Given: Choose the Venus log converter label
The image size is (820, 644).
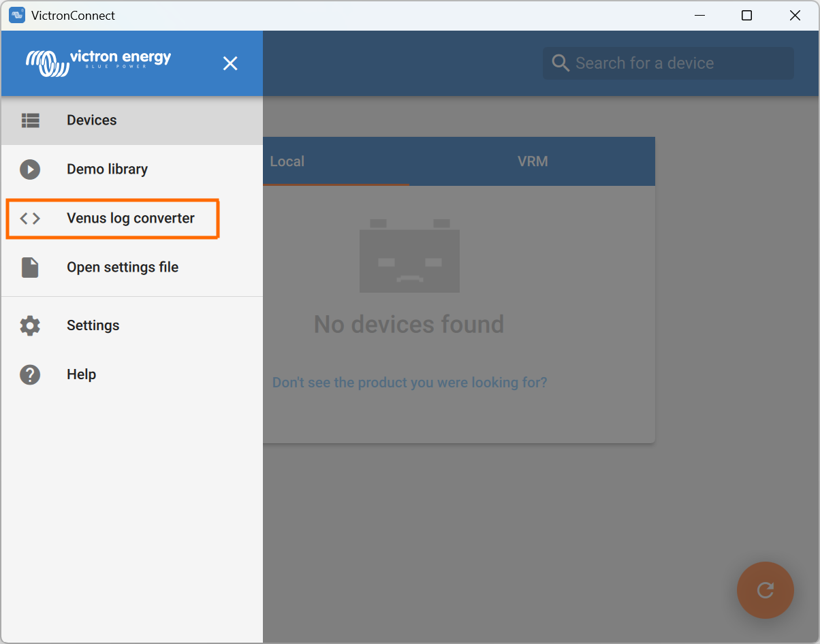Looking at the screenshot, I should pos(130,219).
